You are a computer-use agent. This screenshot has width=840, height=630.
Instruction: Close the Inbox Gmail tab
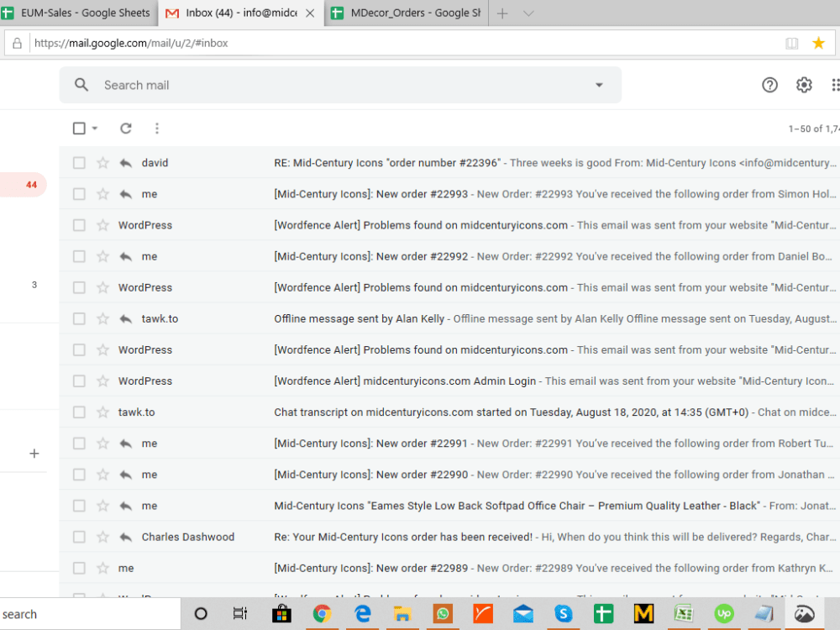(x=310, y=13)
